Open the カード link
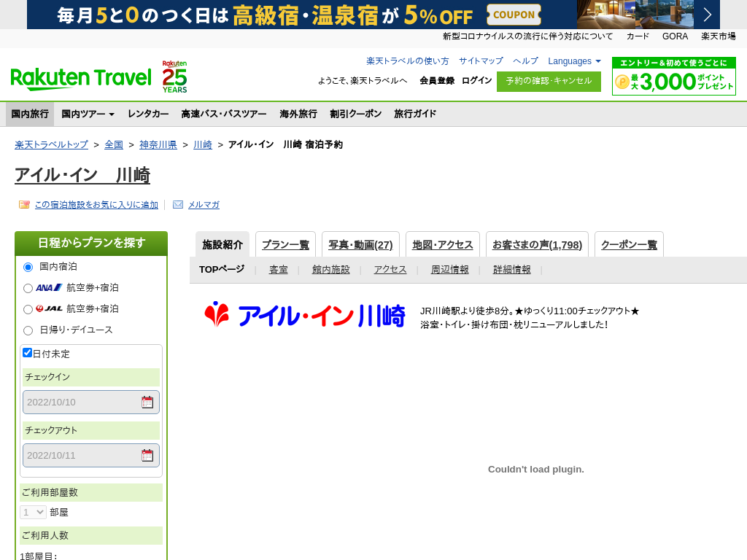 [x=638, y=36]
